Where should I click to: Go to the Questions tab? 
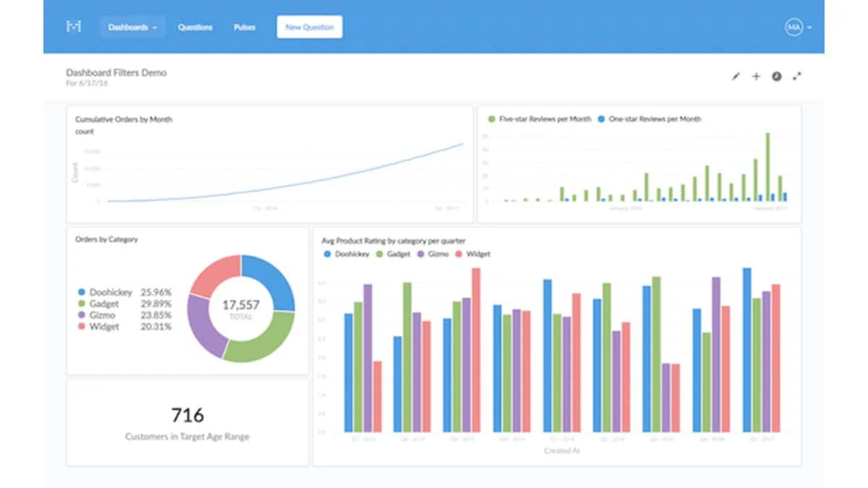[x=195, y=27]
